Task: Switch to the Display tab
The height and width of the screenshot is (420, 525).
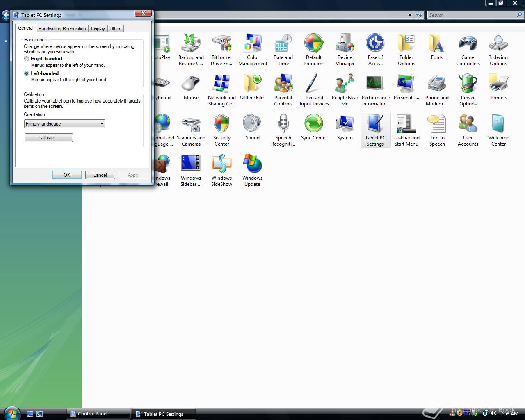Action: pos(98,29)
